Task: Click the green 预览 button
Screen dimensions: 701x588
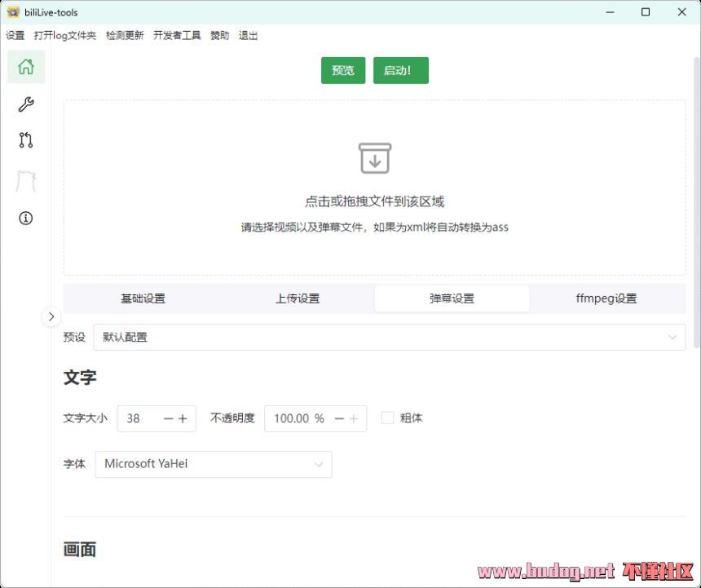Action: [x=343, y=70]
